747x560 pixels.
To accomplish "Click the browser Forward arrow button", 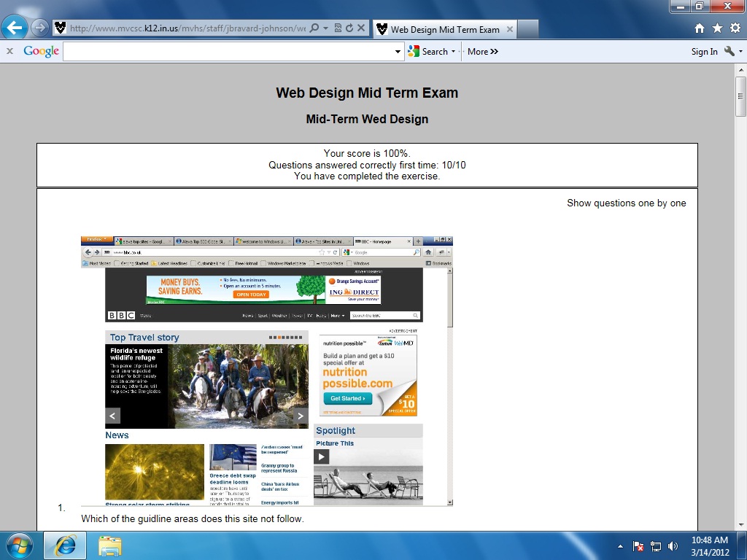I will pos(40,28).
